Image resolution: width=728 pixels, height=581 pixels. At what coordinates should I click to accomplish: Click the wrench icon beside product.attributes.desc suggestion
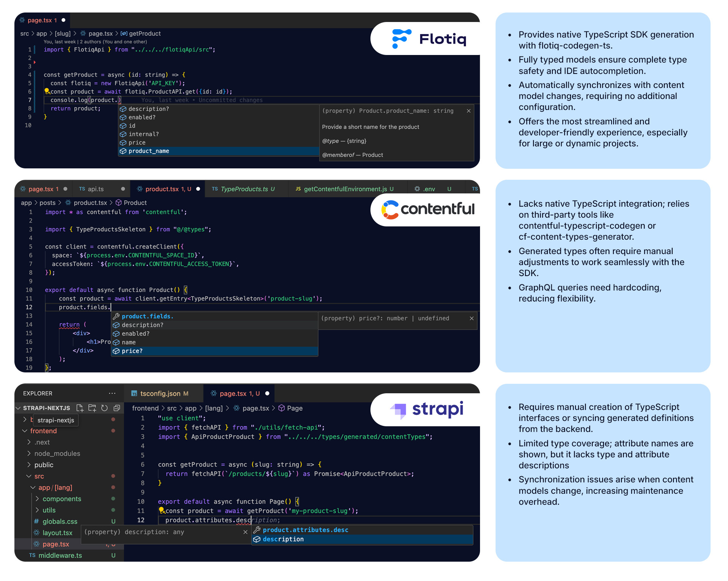[x=257, y=530]
